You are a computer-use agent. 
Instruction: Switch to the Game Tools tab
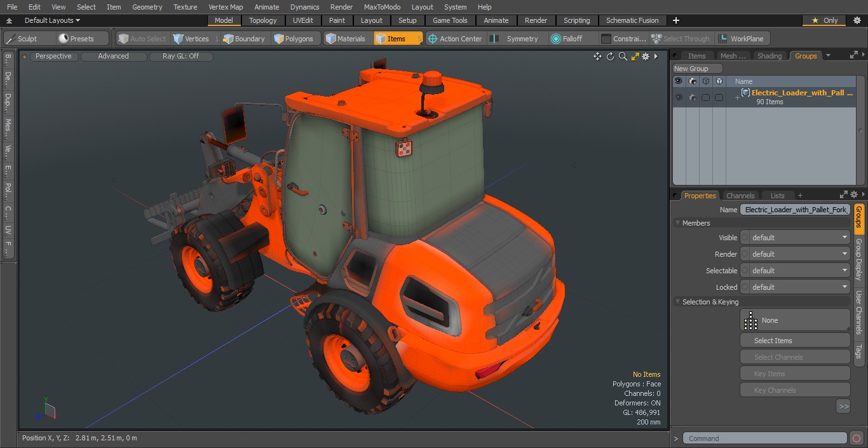pyautogui.click(x=450, y=20)
